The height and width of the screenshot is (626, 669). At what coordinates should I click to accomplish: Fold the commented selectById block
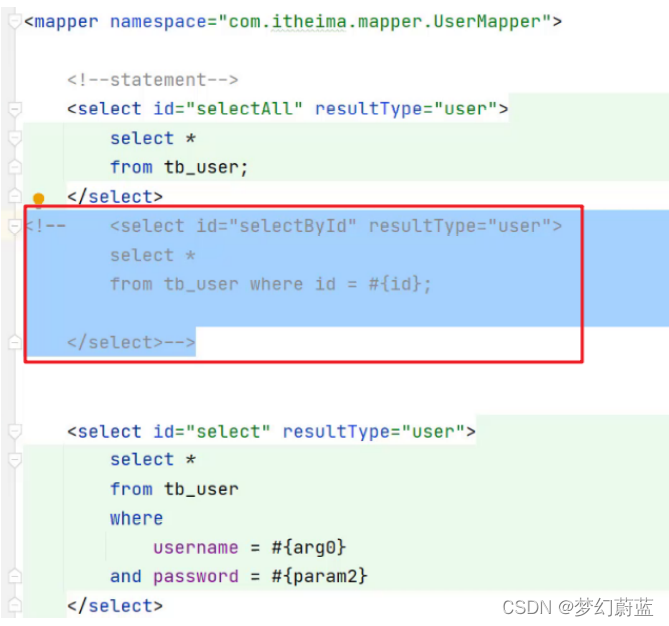click(15, 226)
